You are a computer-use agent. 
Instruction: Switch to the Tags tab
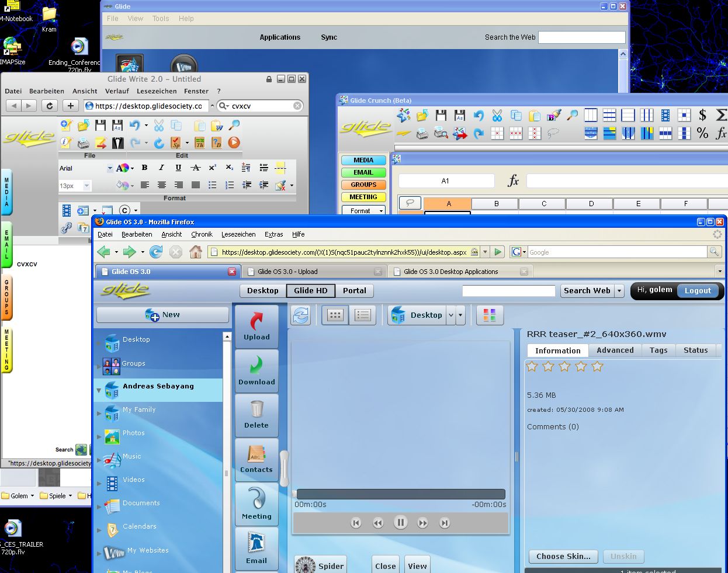[658, 350]
